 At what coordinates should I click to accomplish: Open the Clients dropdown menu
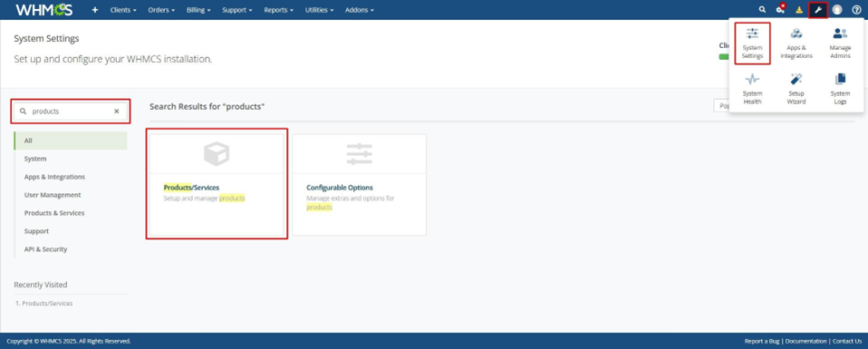coord(123,10)
